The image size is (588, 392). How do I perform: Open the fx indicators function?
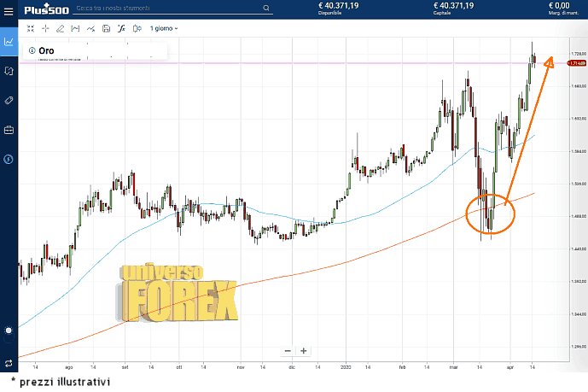tap(121, 28)
